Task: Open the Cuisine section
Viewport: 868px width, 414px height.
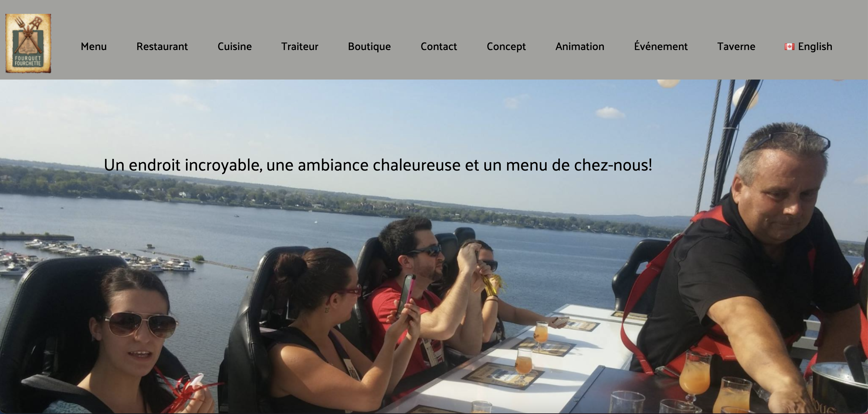Action: pyautogui.click(x=235, y=46)
